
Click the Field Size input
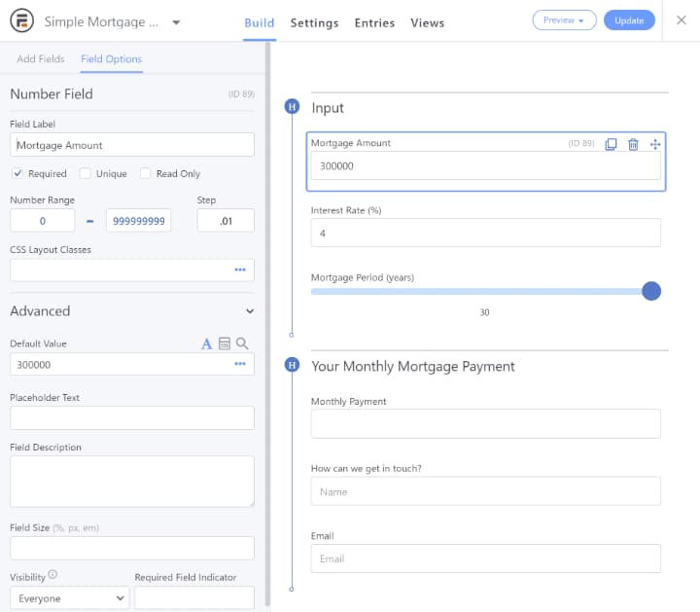(x=132, y=548)
